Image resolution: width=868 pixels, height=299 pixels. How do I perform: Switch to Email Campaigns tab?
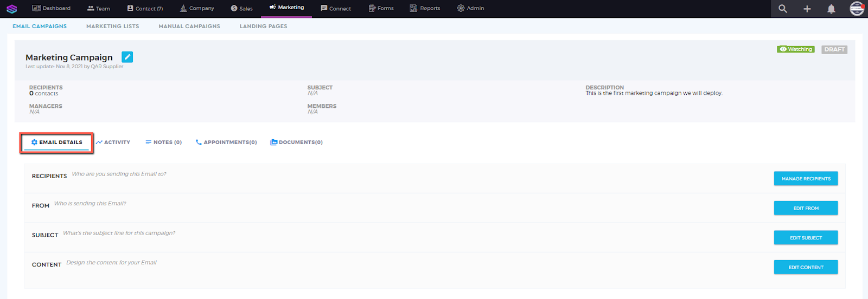click(40, 26)
